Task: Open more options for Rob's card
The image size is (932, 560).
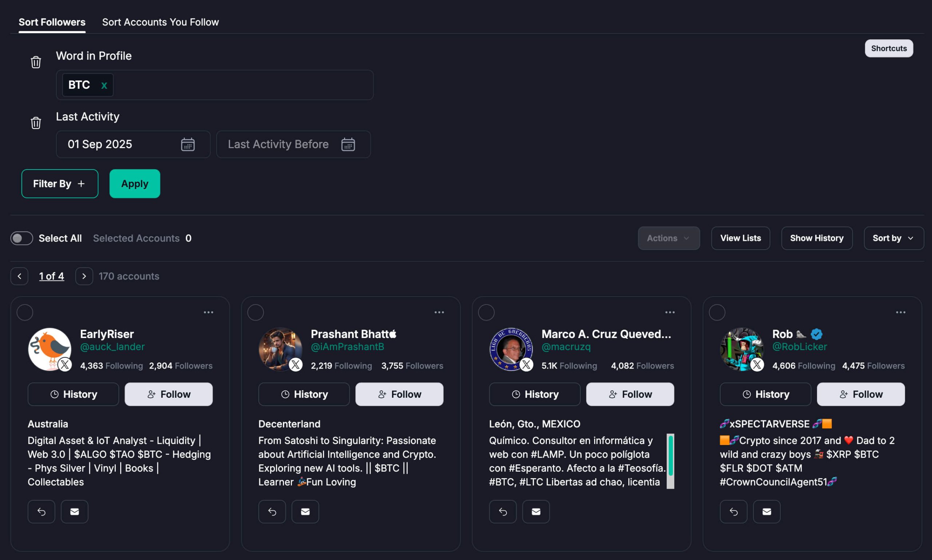Action: pyautogui.click(x=900, y=313)
